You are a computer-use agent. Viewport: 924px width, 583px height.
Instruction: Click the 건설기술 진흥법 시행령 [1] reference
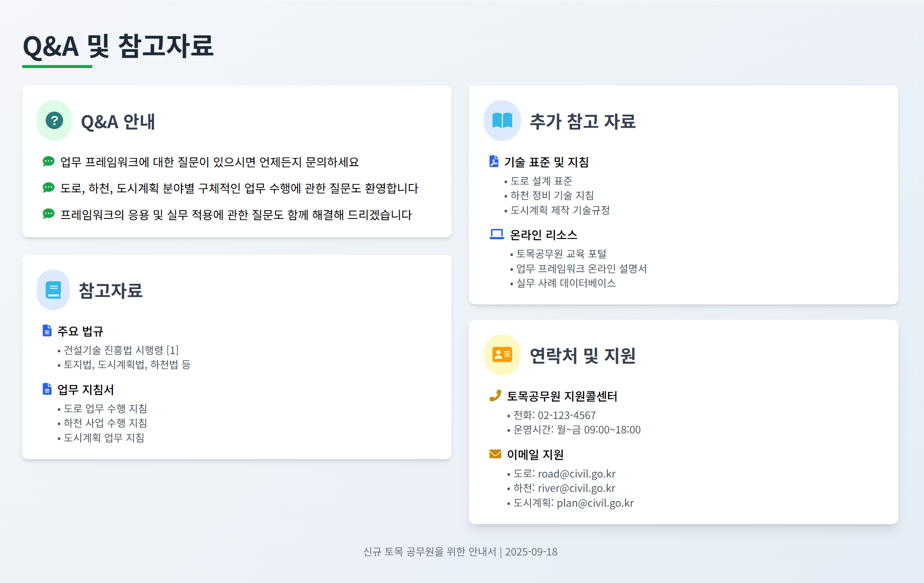(121, 350)
